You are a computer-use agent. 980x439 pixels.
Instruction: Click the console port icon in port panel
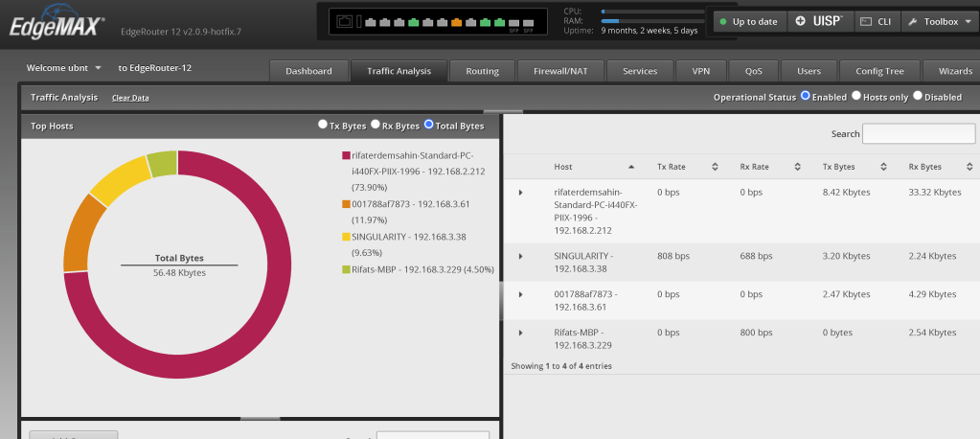(x=344, y=22)
